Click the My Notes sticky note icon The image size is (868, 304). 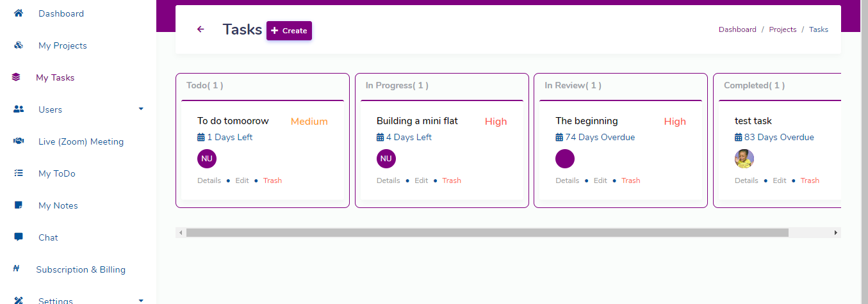point(19,205)
